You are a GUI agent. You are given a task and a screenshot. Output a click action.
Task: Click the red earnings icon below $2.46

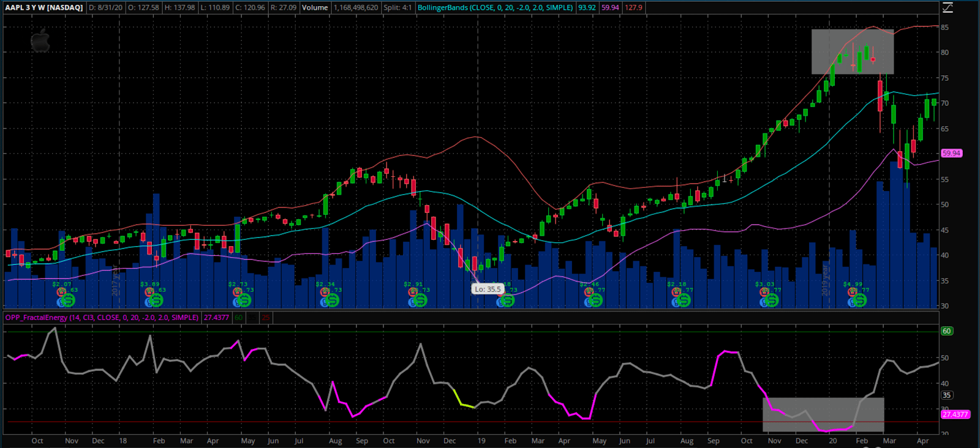(x=589, y=293)
